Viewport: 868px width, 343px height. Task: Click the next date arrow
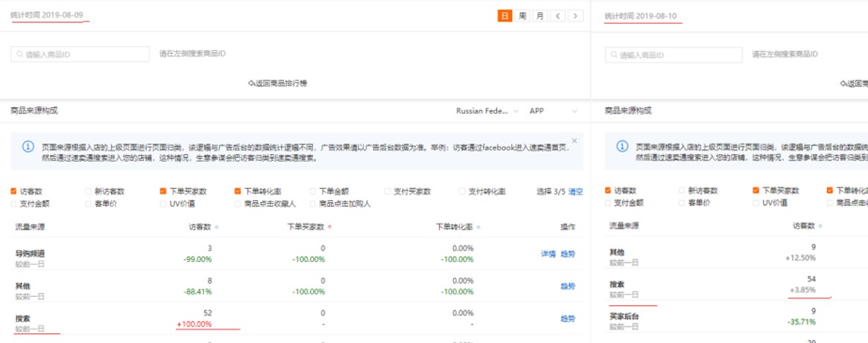coord(575,16)
